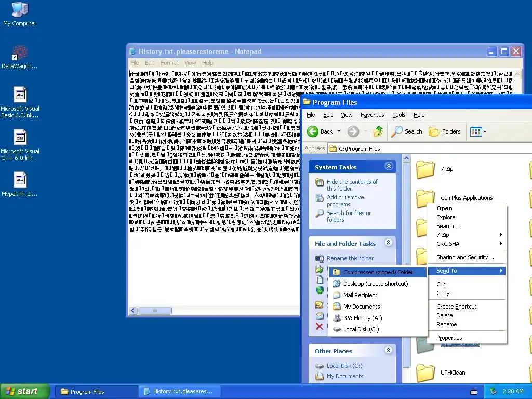Toggle the Folders pane button

(445, 131)
